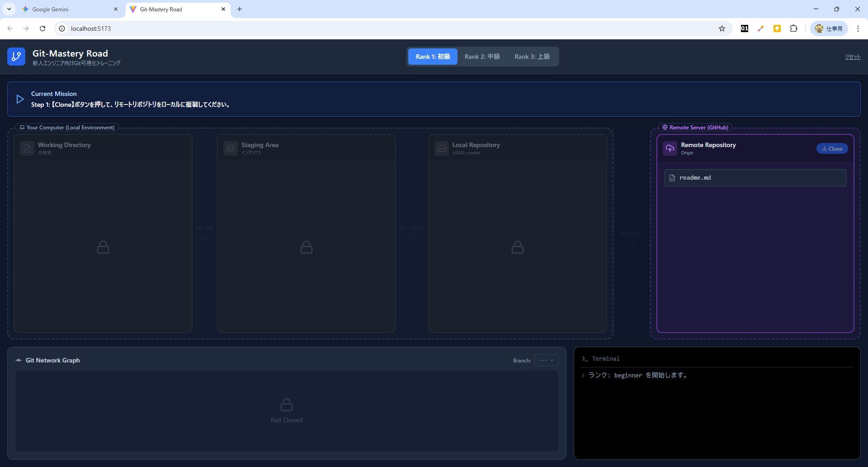Click the Current Mission play triangle icon
868x467 pixels.
click(x=20, y=99)
